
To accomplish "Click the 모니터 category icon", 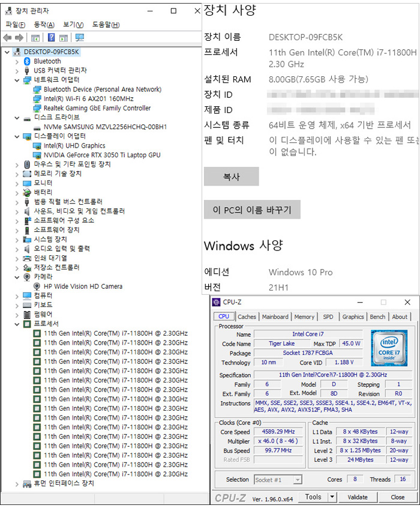I will [27, 183].
